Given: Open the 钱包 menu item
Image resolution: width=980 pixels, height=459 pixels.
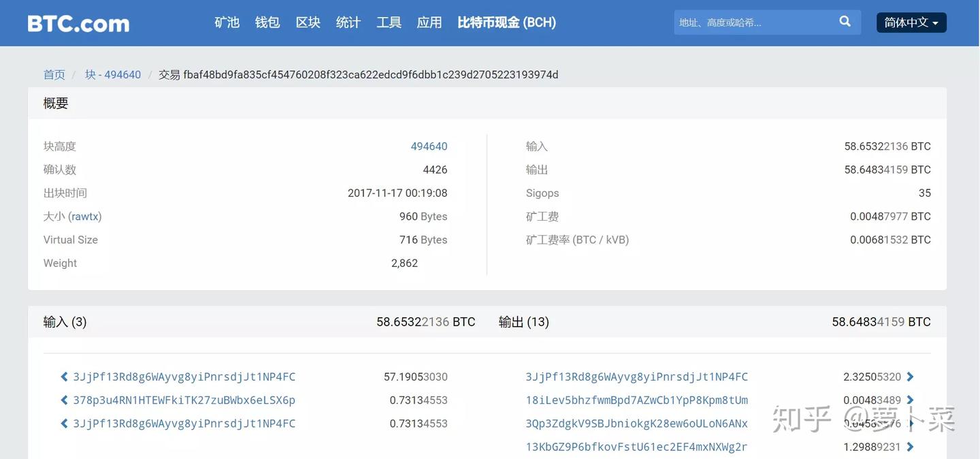Looking at the screenshot, I should (x=267, y=21).
